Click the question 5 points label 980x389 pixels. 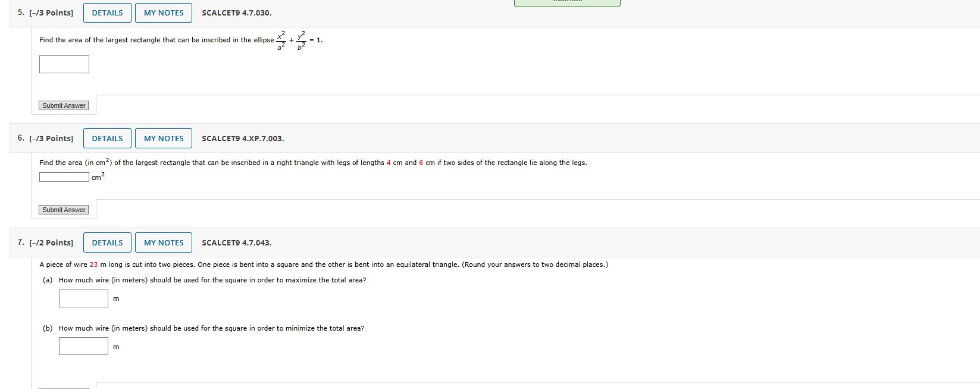click(51, 13)
